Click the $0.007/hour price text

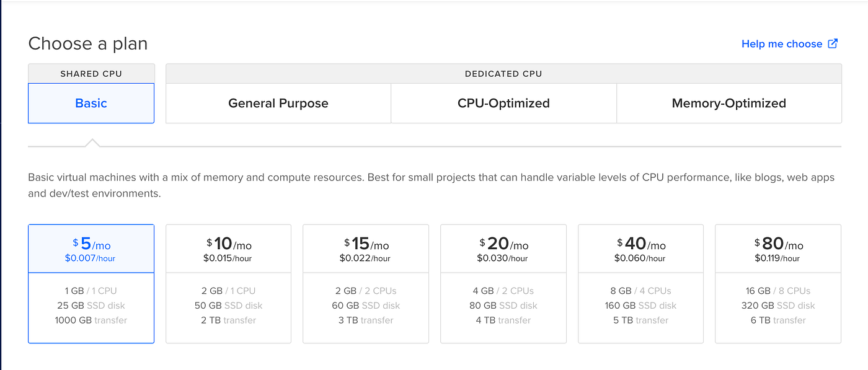click(91, 258)
